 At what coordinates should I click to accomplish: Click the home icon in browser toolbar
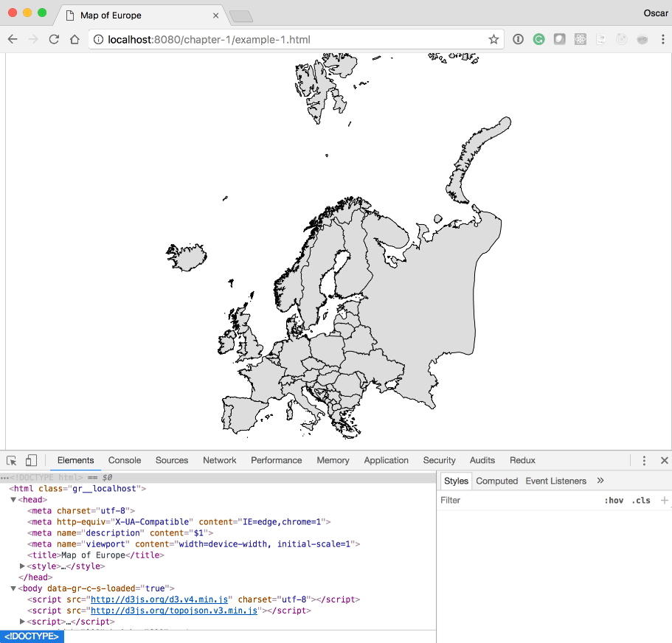75,40
